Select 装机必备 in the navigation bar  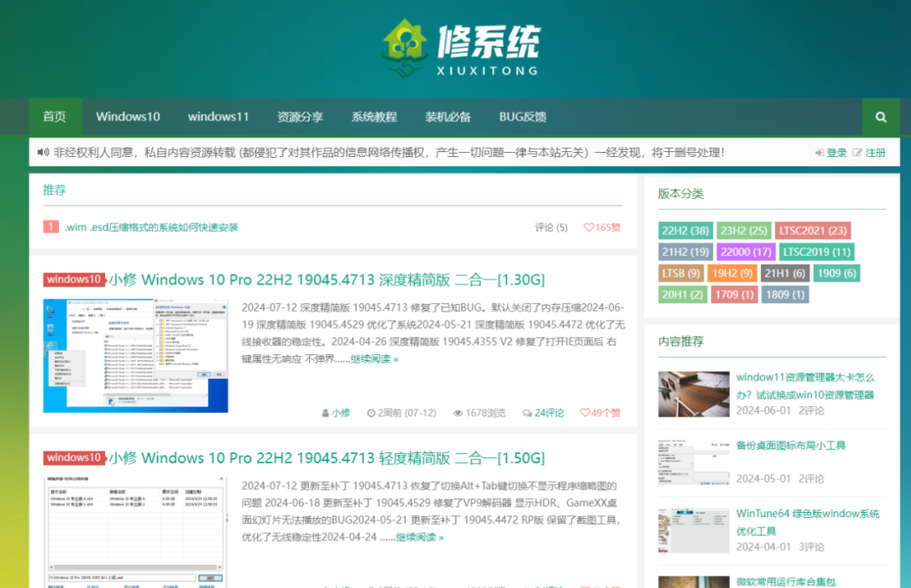[448, 117]
